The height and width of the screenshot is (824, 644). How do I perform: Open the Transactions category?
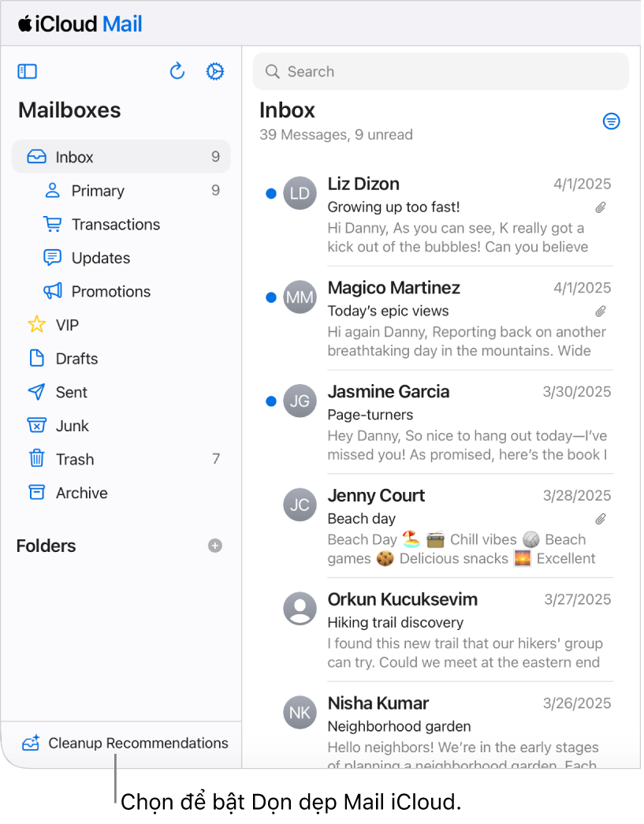tap(121, 224)
